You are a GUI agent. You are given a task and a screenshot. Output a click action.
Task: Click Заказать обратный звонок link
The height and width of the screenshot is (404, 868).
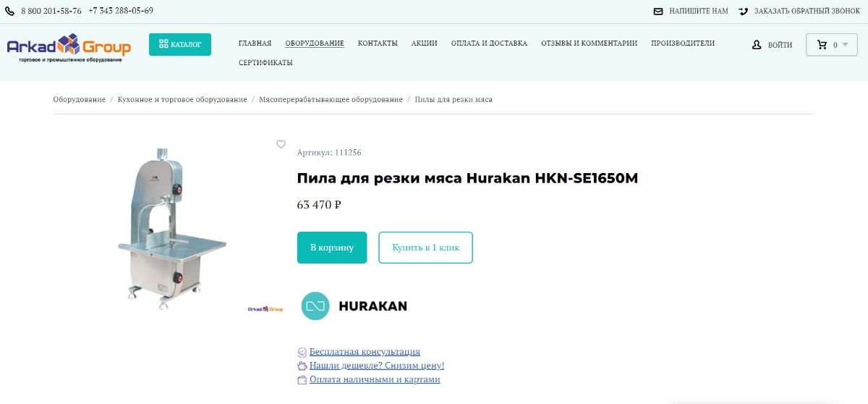point(807,12)
